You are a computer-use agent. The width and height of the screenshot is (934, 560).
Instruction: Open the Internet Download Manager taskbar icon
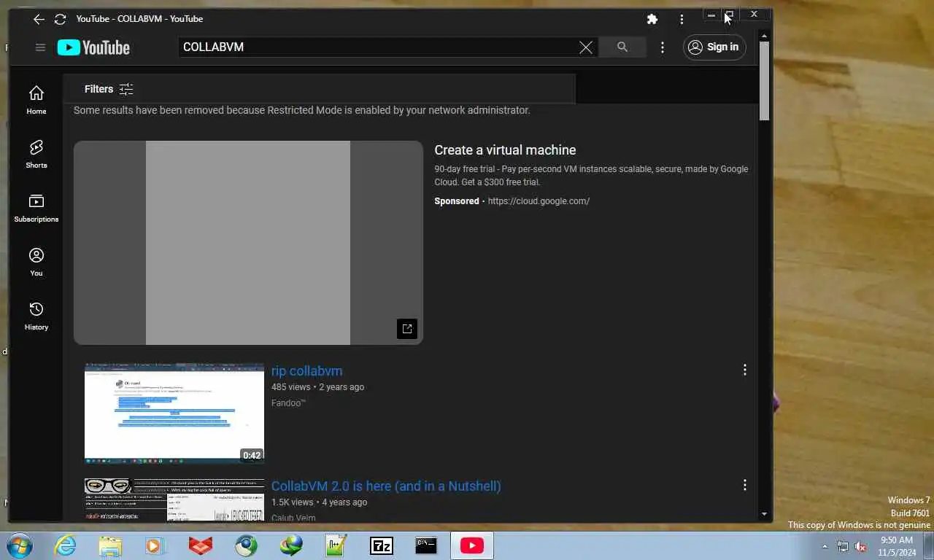291,545
